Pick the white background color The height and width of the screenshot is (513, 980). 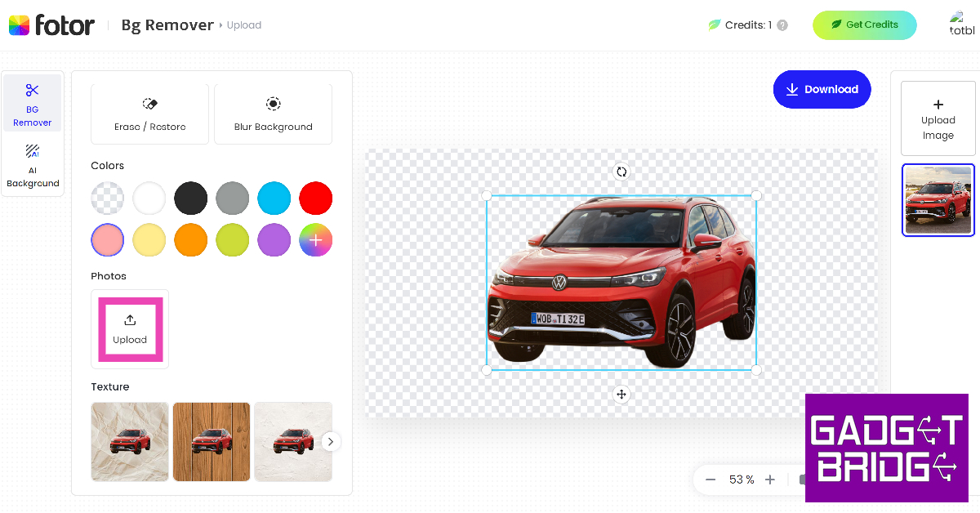pos(149,198)
